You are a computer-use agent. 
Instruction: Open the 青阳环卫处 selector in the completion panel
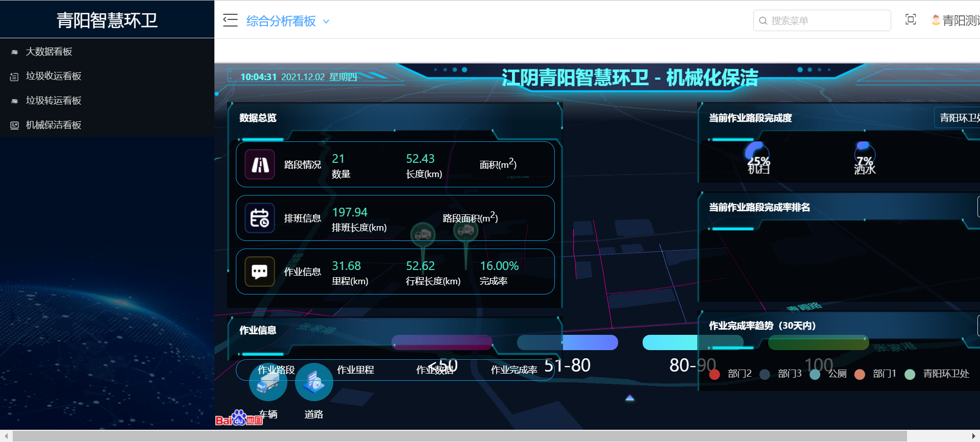958,118
